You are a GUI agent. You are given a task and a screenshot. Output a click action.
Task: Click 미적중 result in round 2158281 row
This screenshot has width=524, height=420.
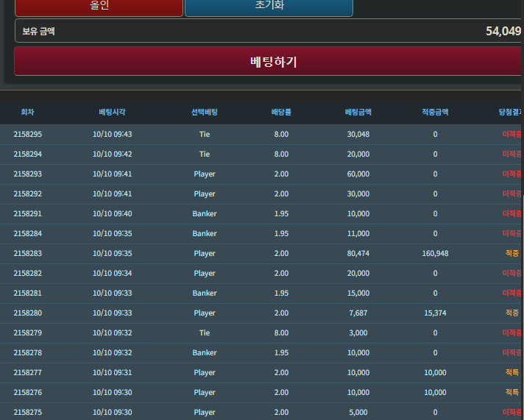coord(512,293)
